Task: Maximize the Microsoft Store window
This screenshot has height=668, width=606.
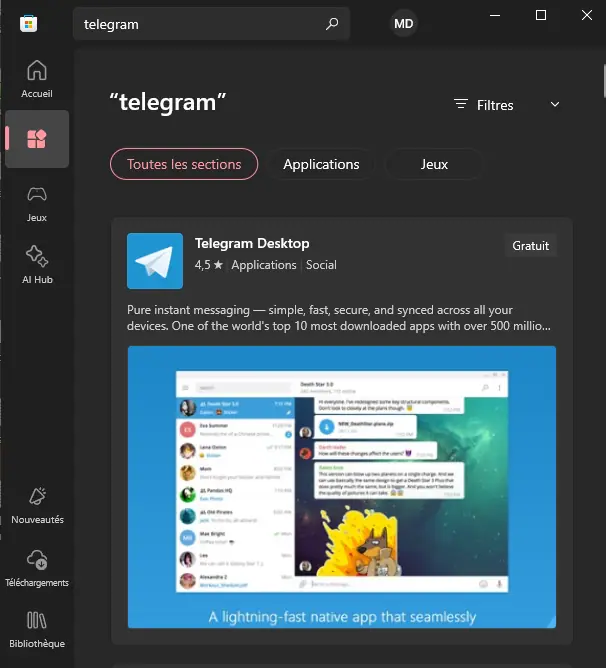Action: (x=541, y=15)
